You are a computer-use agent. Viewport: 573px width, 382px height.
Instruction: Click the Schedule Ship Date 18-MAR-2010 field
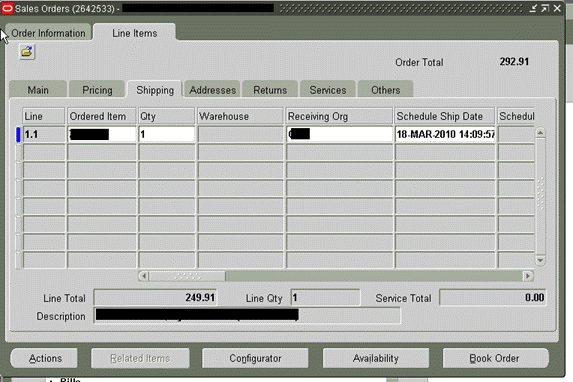[445, 134]
